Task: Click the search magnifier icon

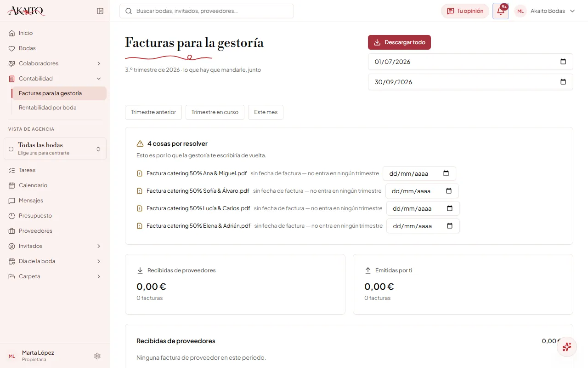Action: (129, 11)
